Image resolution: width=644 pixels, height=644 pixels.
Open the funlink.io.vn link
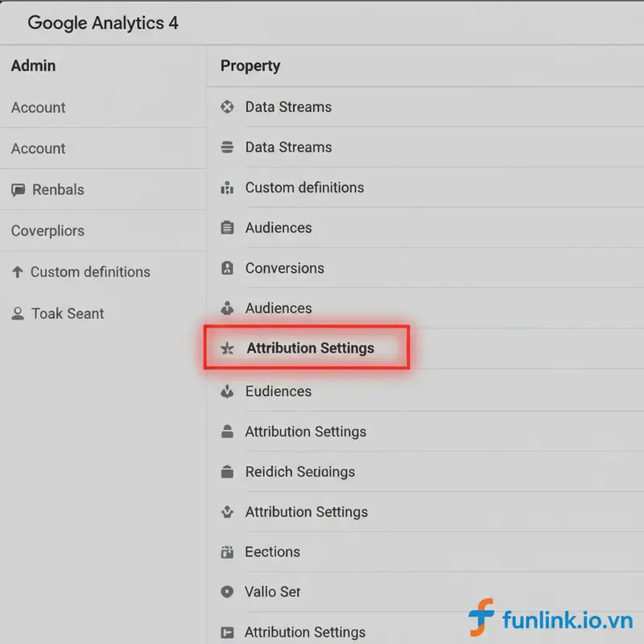coord(563,617)
